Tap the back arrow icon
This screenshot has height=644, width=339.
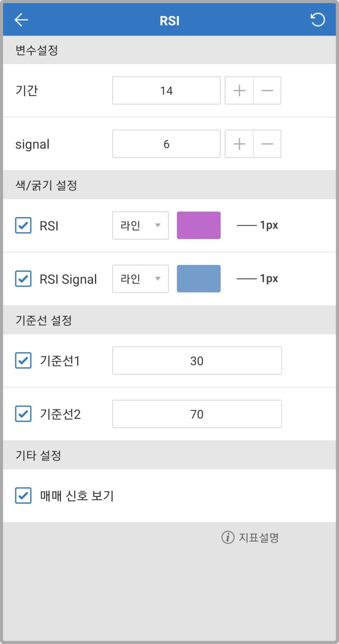point(21,20)
